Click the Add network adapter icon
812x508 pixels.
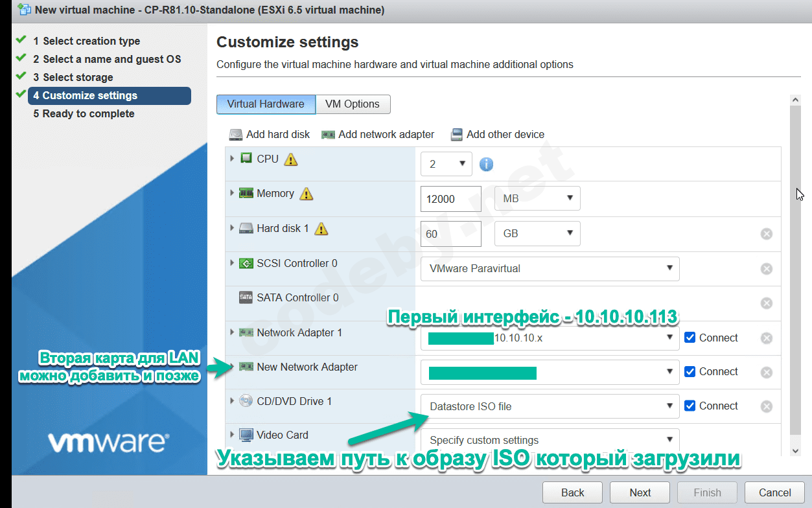pyautogui.click(x=328, y=135)
